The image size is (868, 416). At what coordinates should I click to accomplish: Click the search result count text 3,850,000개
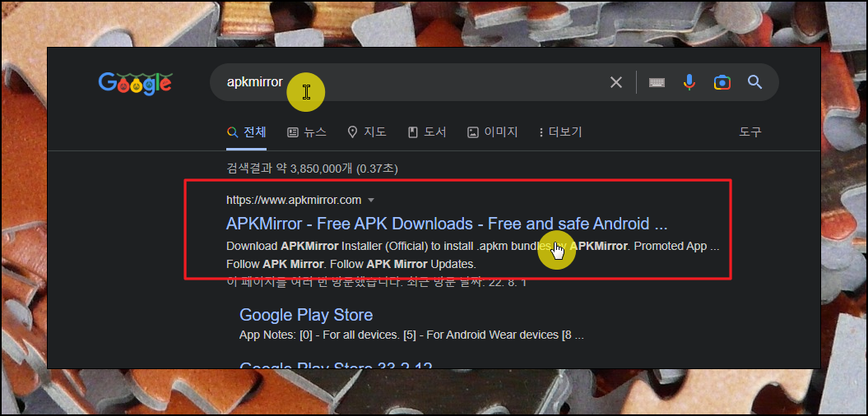point(322,169)
